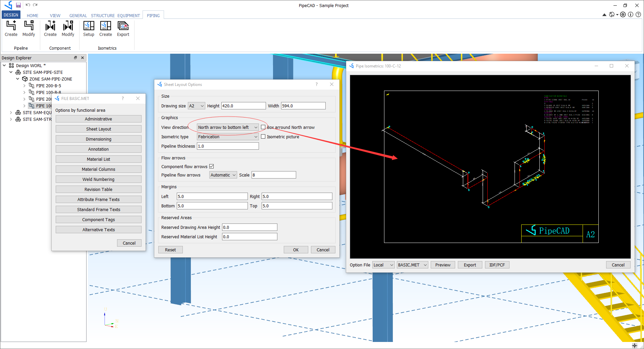Click the Pipeline thickness field
644x349 pixels.
228,146
